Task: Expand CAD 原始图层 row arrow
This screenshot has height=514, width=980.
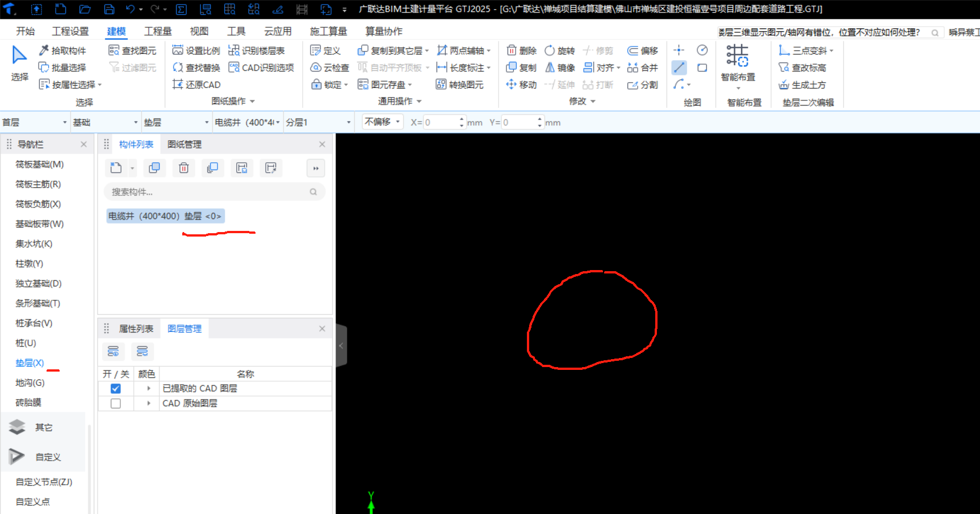Action: pos(149,403)
